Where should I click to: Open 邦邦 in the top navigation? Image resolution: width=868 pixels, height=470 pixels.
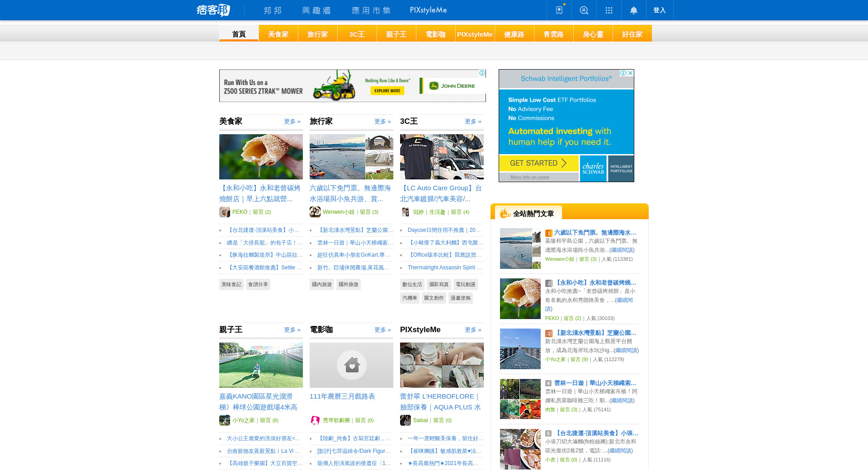[x=273, y=10]
